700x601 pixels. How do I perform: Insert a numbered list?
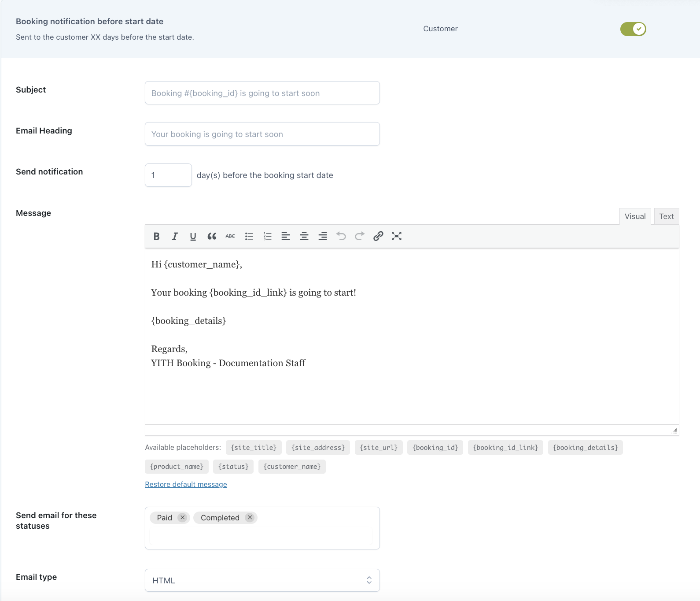click(267, 236)
